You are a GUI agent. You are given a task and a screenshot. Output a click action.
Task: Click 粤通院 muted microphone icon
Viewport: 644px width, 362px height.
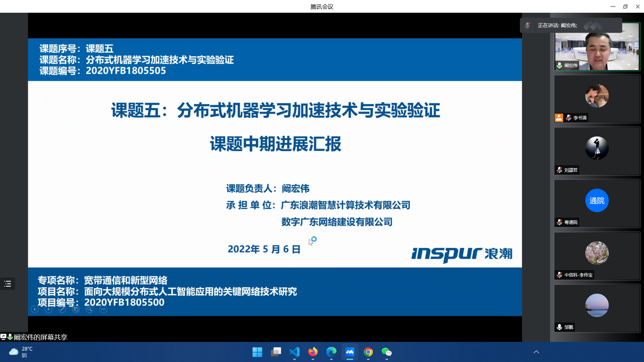click(x=559, y=222)
